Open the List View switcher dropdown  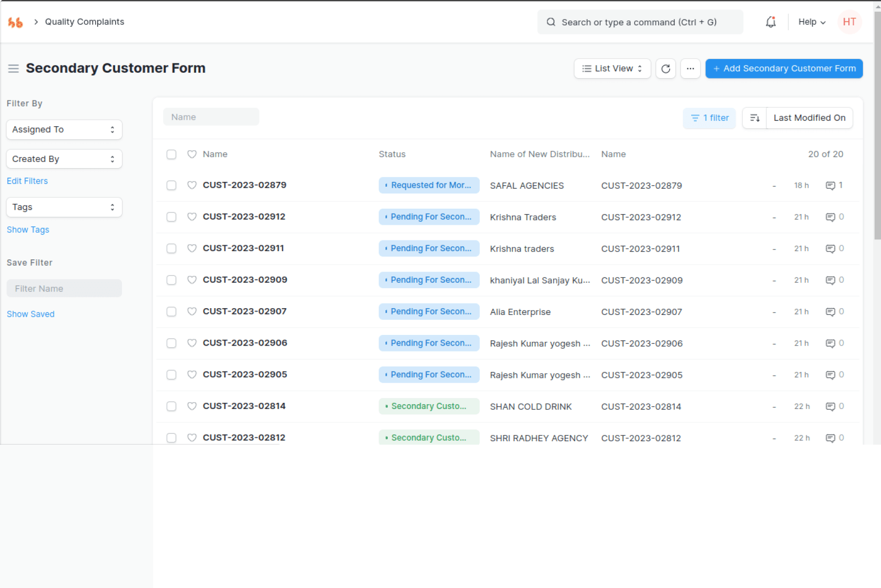[x=612, y=69]
